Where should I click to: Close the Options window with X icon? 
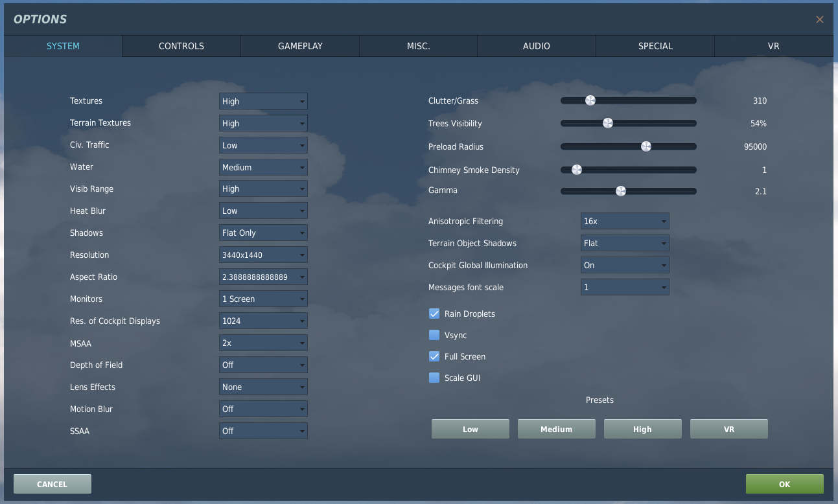click(x=820, y=19)
